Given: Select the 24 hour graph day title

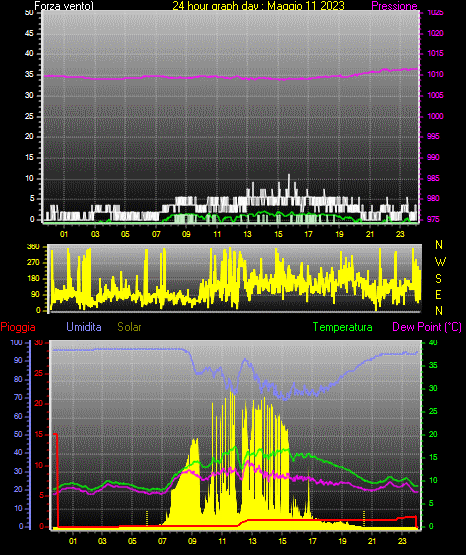Looking at the screenshot, I should [258, 6].
